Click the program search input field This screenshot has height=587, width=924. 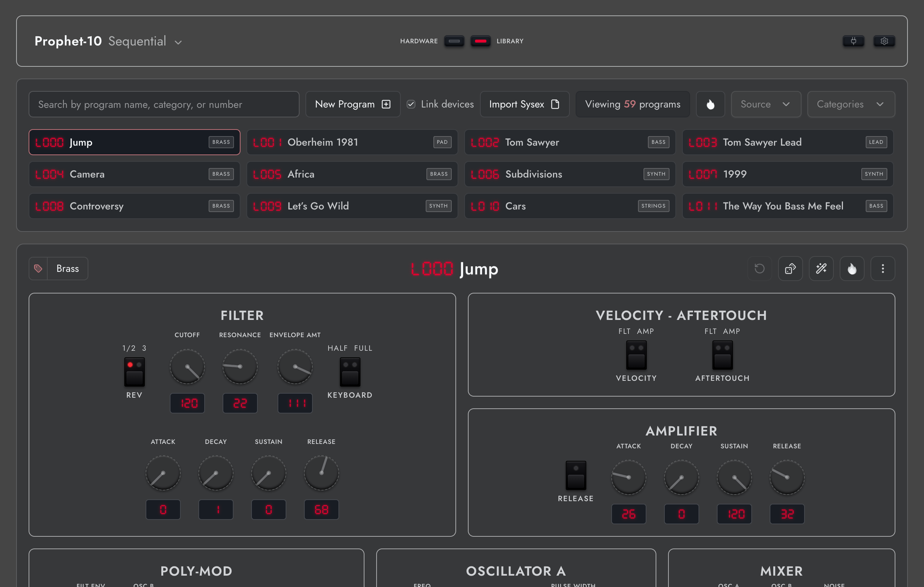[164, 104]
